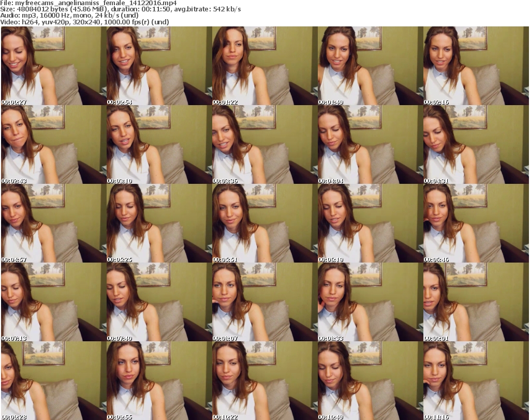Click the 00:09:28 thumbnail
The width and height of the screenshot is (530, 420).
point(53,381)
